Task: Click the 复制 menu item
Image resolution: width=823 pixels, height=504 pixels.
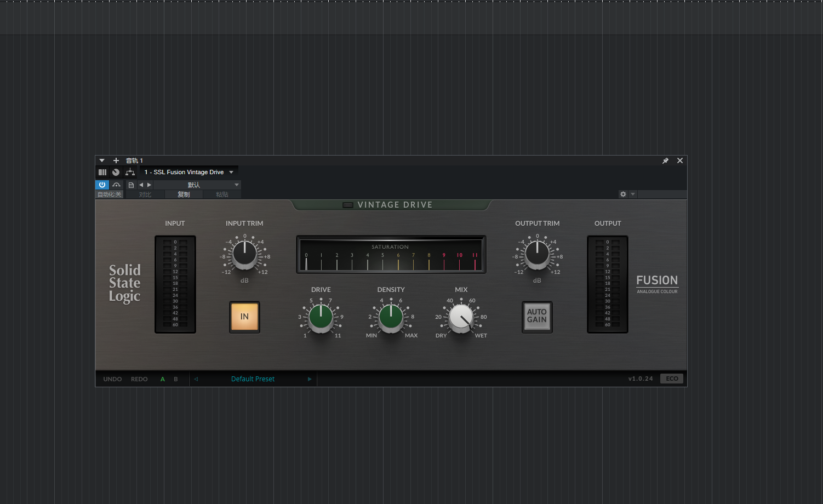Action: pos(184,194)
